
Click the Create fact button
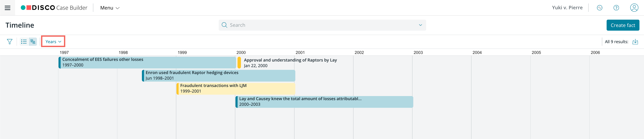tap(623, 25)
